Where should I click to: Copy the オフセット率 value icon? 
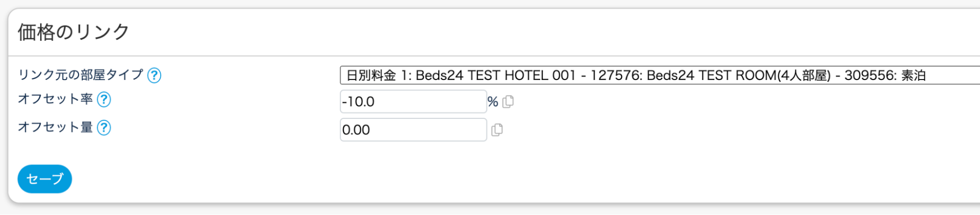pyautogui.click(x=508, y=102)
